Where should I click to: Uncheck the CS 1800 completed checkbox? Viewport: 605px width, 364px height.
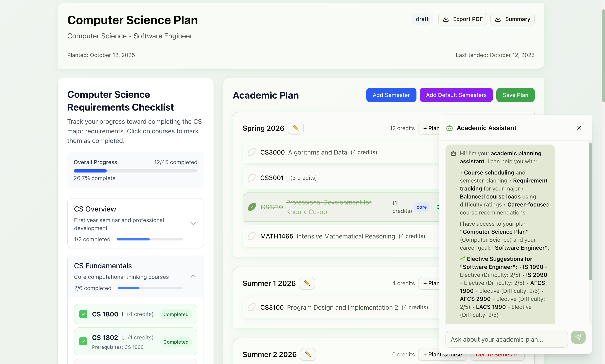click(83, 314)
